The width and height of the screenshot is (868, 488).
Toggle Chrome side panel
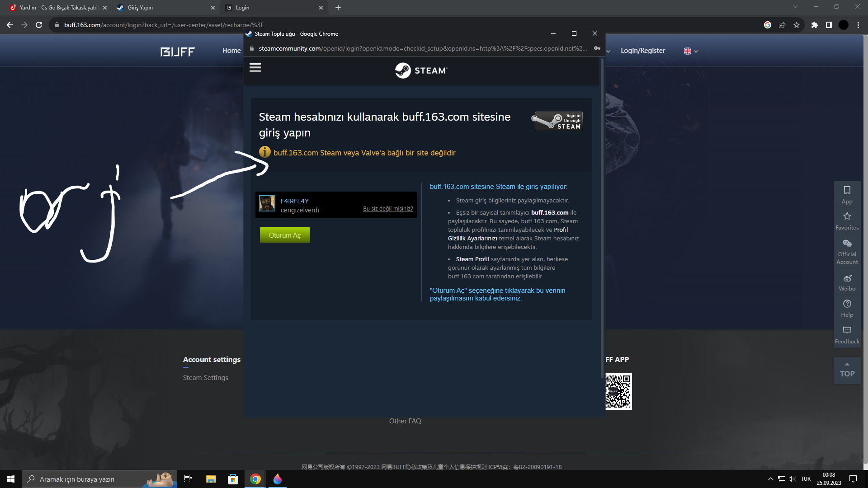pyautogui.click(x=829, y=25)
